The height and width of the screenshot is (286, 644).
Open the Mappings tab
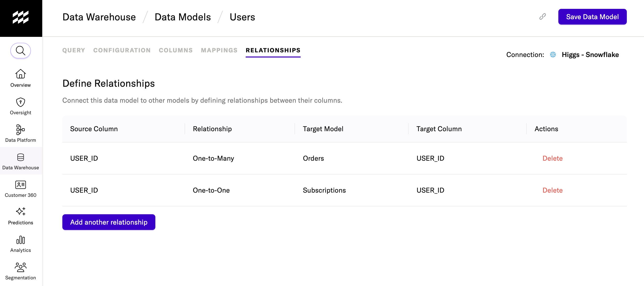point(219,50)
